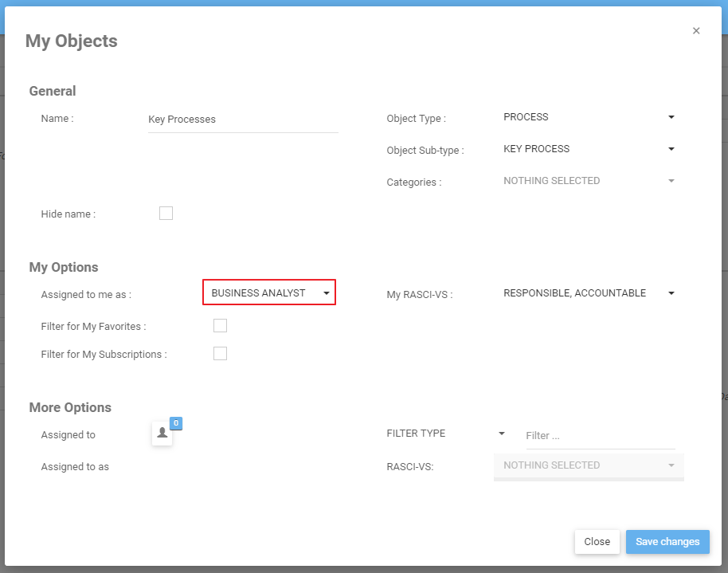Expand the My RASCI-VS dropdown
The image size is (728, 573).
pos(589,293)
